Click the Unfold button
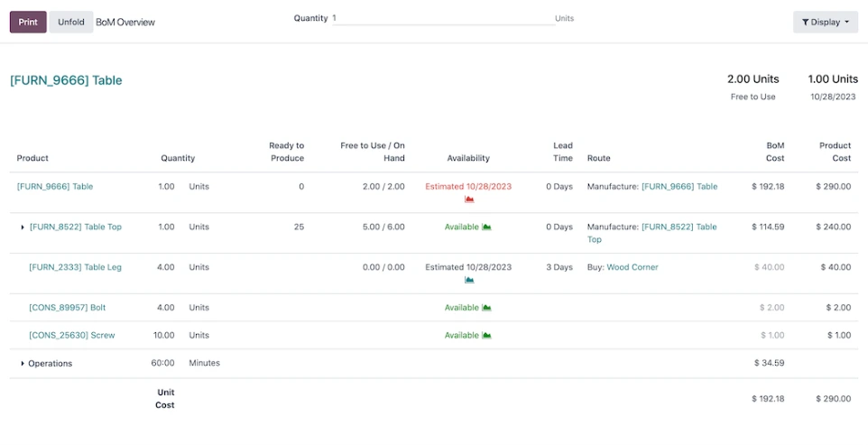 coord(71,22)
